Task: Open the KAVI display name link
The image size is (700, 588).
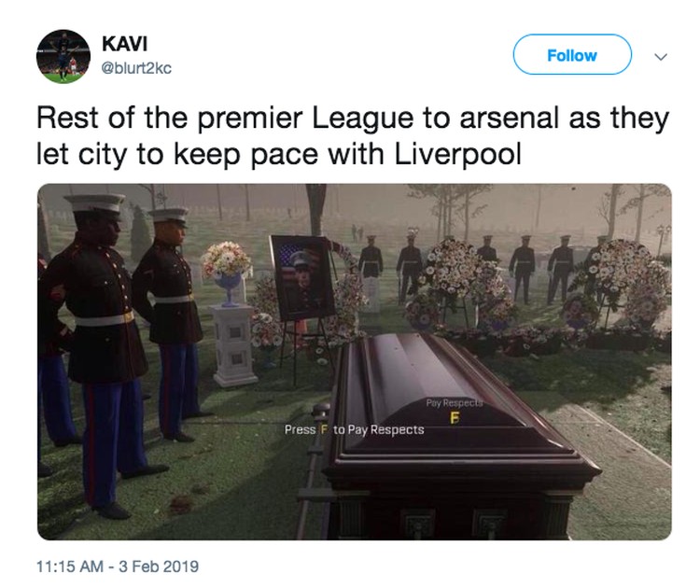Action: (x=124, y=44)
